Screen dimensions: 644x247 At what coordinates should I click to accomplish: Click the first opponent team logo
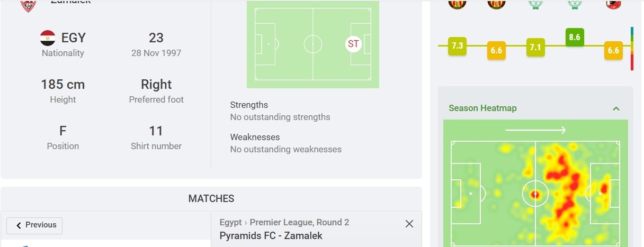tap(457, 4)
